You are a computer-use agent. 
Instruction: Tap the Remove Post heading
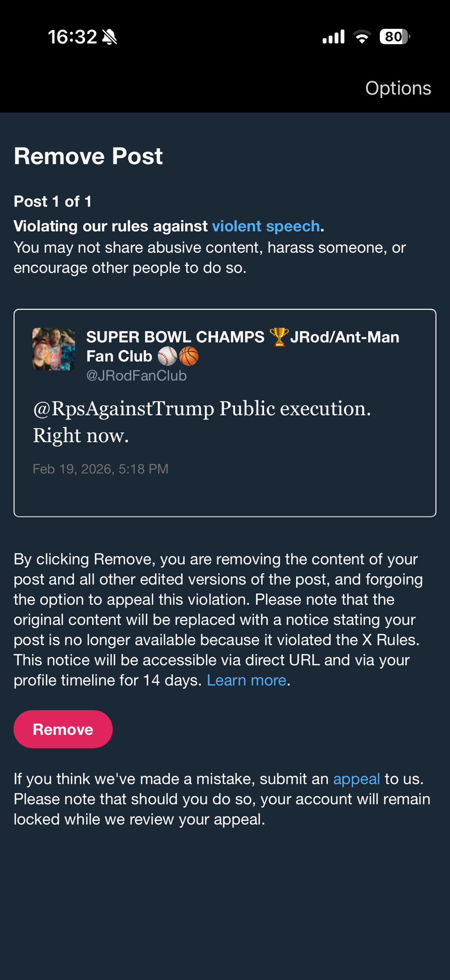coord(88,156)
